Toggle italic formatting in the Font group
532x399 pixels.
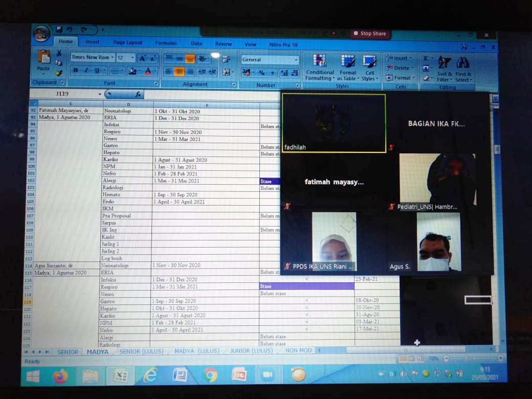[86, 71]
